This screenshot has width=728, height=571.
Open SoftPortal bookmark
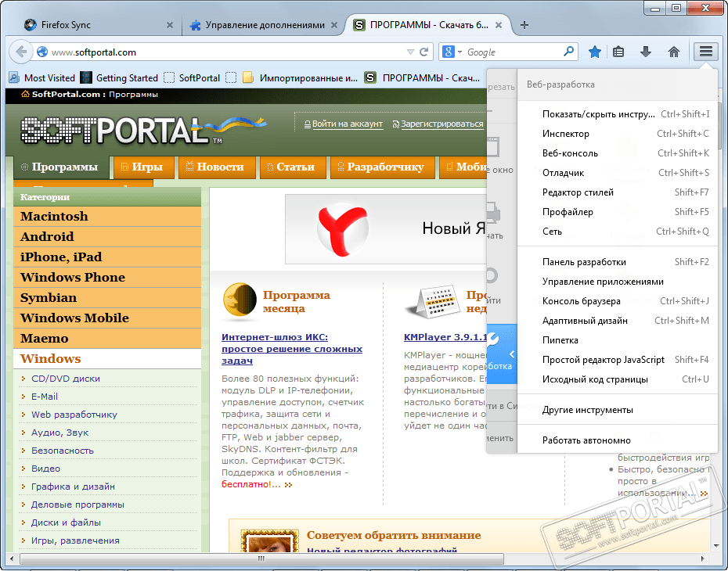click(192, 78)
